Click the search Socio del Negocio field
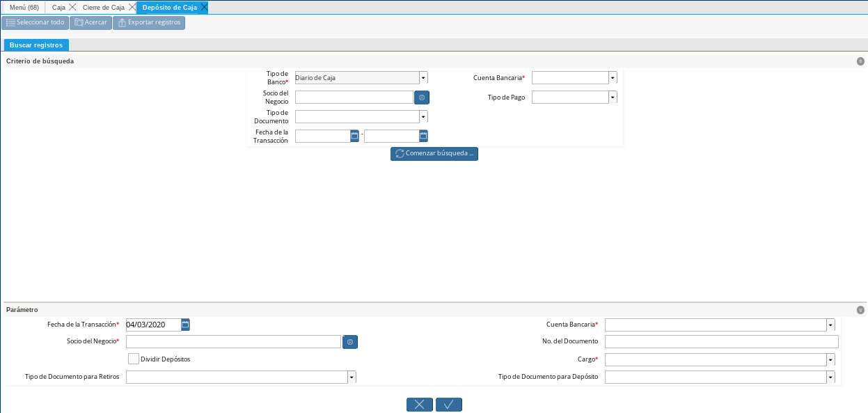 (x=354, y=97)
